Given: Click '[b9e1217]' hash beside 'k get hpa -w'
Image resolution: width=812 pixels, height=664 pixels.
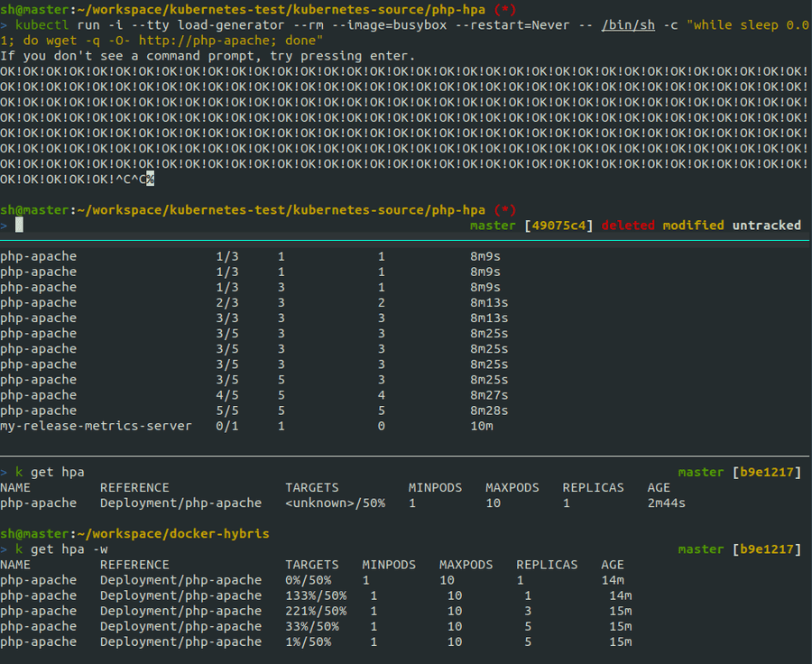Looking at the screenshot, I should coord(766,549).
